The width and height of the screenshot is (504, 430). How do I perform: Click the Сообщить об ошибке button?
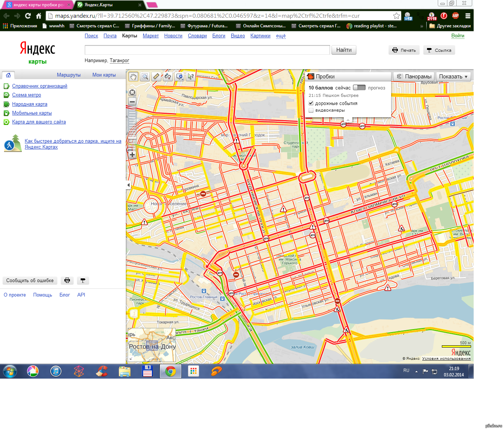[30, 281]
